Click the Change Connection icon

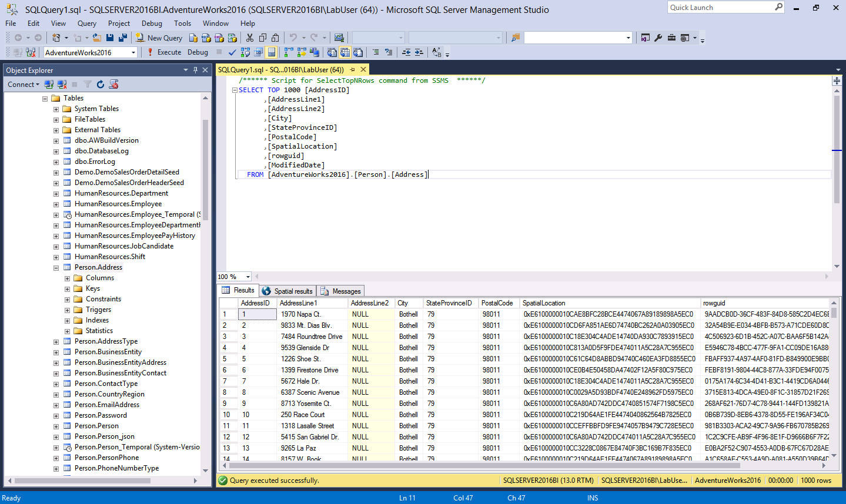coord(31,52)
